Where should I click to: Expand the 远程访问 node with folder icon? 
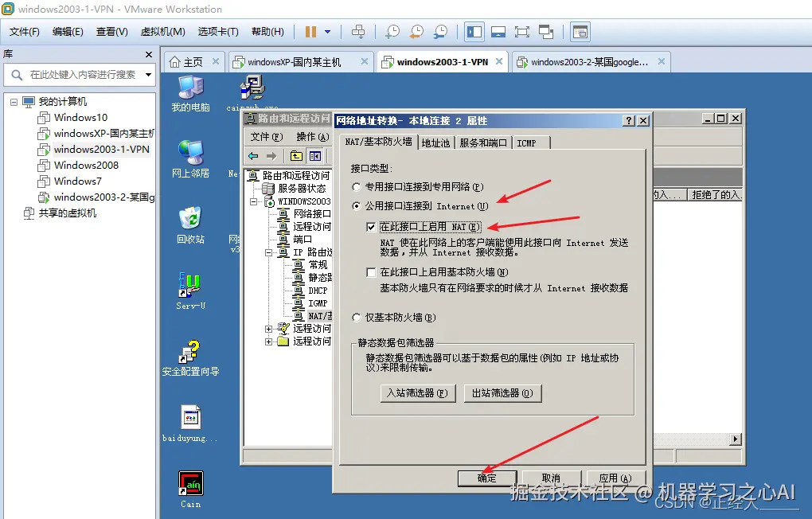(x=269, y=341)
